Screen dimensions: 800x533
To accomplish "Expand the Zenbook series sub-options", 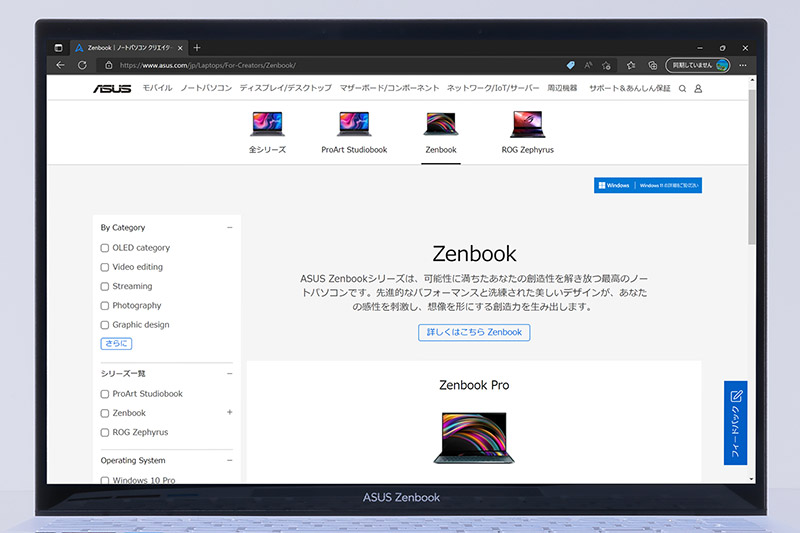I will [x=229, y=412].
